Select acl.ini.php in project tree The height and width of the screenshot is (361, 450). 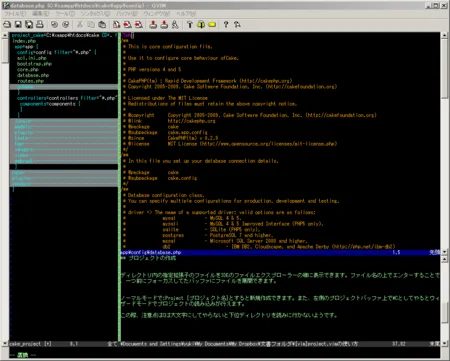pos(32,58)
